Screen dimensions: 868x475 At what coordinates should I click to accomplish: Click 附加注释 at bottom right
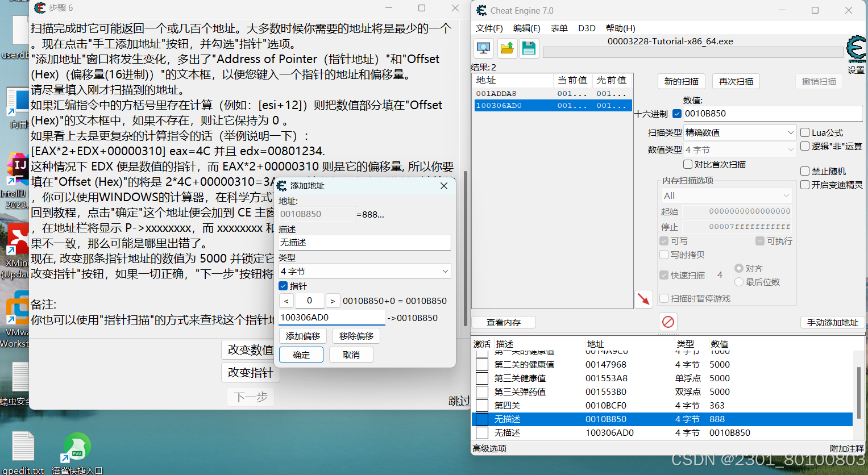click(x=847, y=448)
